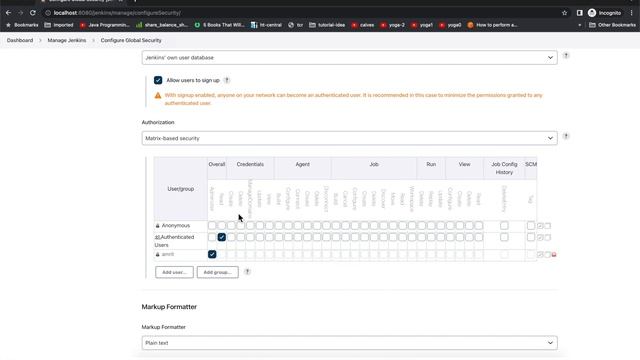The image size is (640, 360).
Task: Check View Read for Anonymous
Action: [479, 225]
